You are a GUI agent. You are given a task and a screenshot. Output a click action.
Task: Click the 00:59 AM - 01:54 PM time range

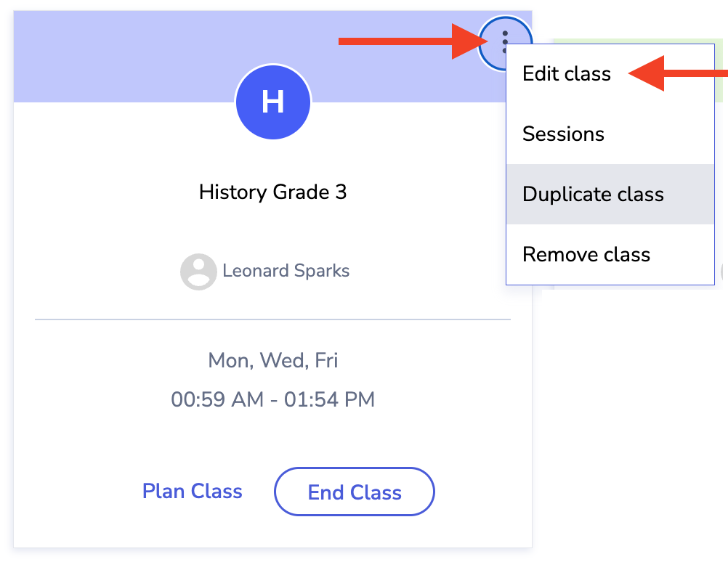[x=272, y=399]
